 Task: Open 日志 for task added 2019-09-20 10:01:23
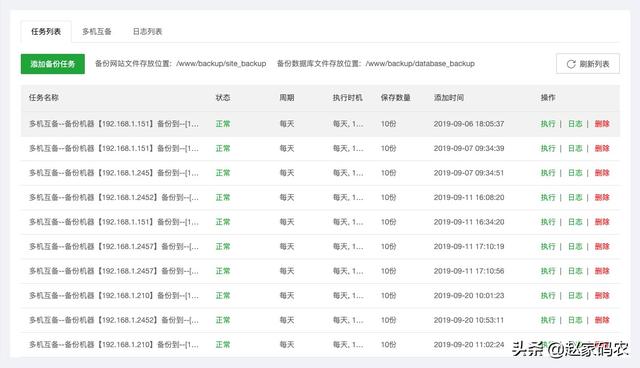[575, 295]
